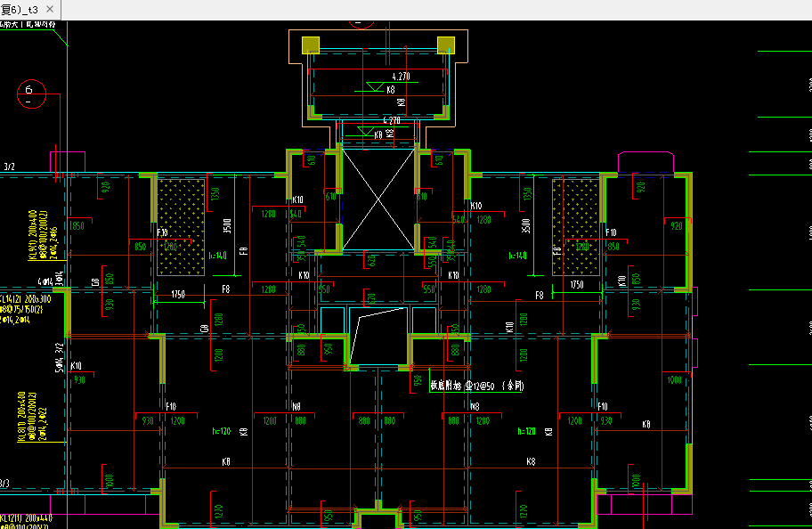The width and height of the screenshot is (812, 529).
Task: Select the red grid axis bubble numbered 6
Action: coord(31,94)
